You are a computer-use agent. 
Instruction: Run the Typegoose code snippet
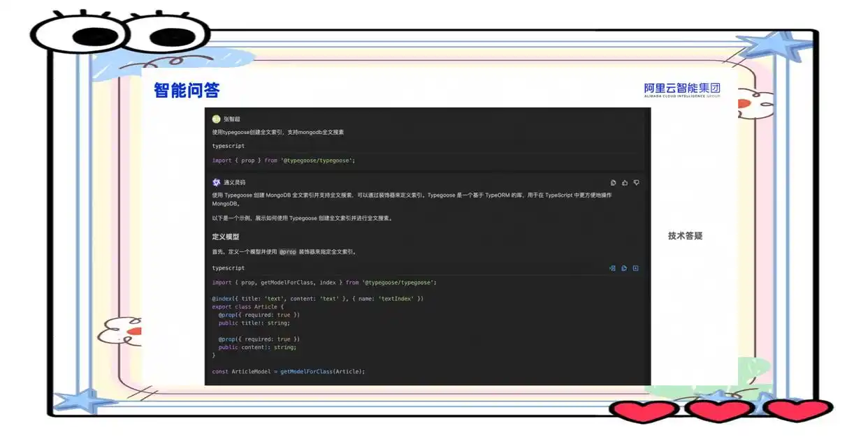point(623,268)
